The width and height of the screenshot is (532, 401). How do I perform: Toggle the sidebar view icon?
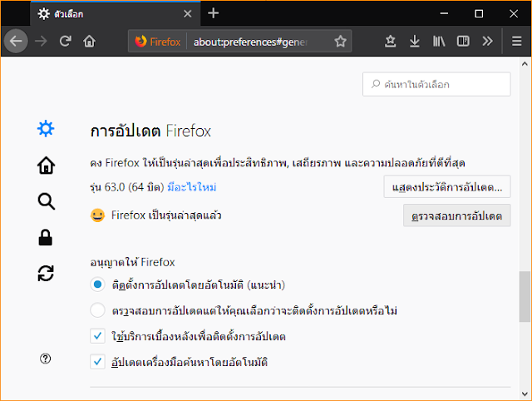pos(463,42)
